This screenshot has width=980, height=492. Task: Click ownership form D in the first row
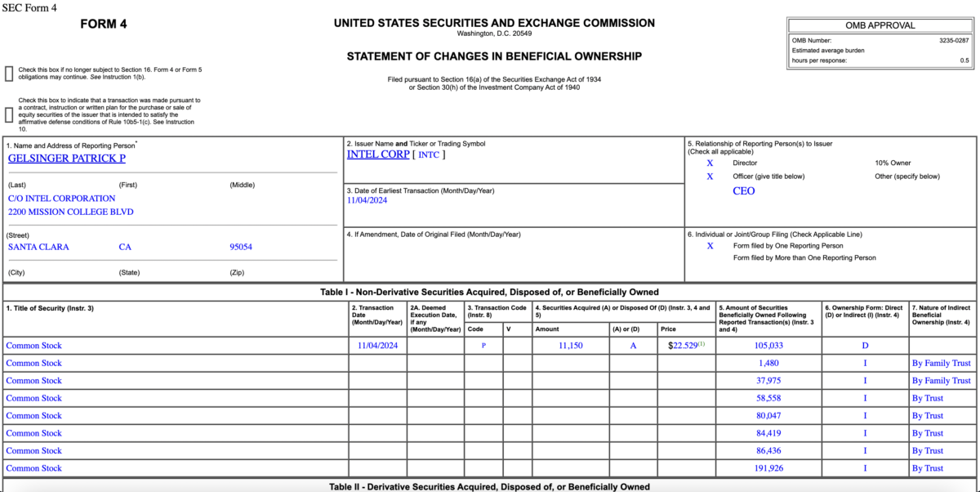pyautogui.click(x=865, y=346)
